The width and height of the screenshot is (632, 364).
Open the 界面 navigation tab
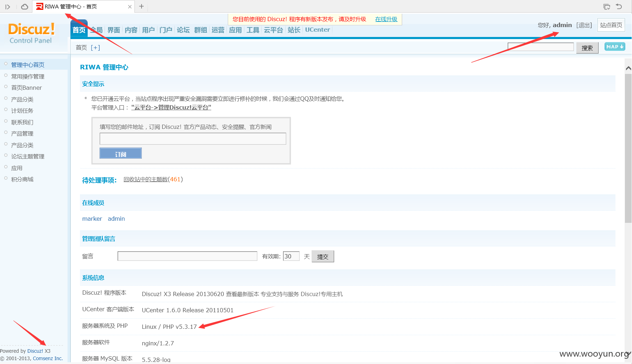114,30
